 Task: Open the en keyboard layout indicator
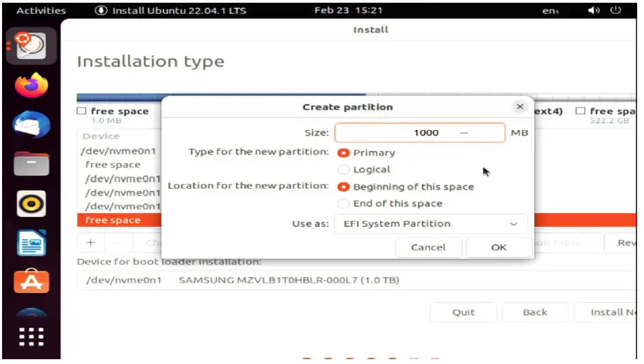550,11
